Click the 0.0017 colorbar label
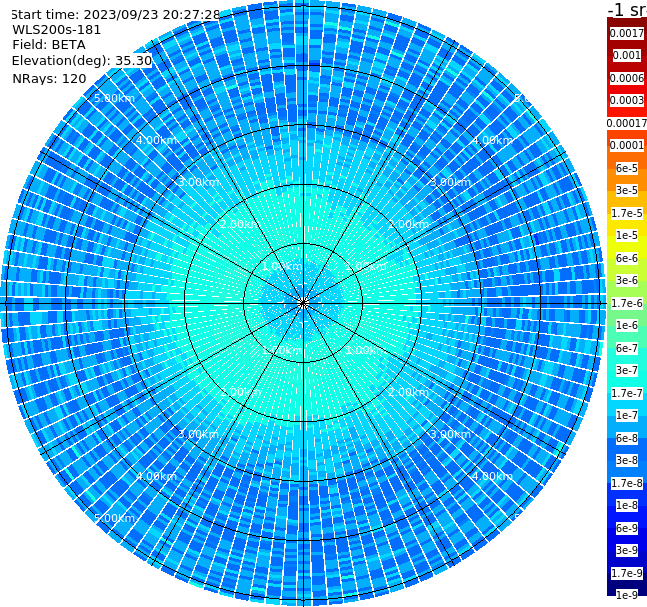 tap(627, 33)
